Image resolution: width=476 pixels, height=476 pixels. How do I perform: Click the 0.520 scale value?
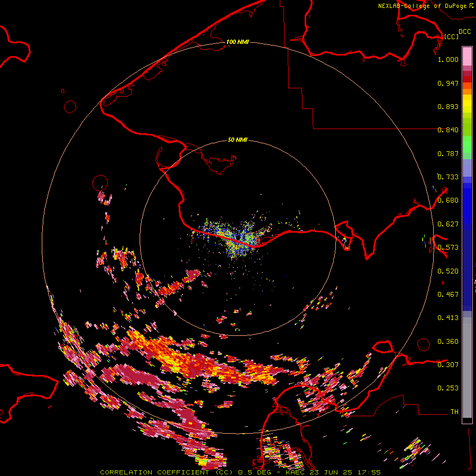click(x=448, y=271)
